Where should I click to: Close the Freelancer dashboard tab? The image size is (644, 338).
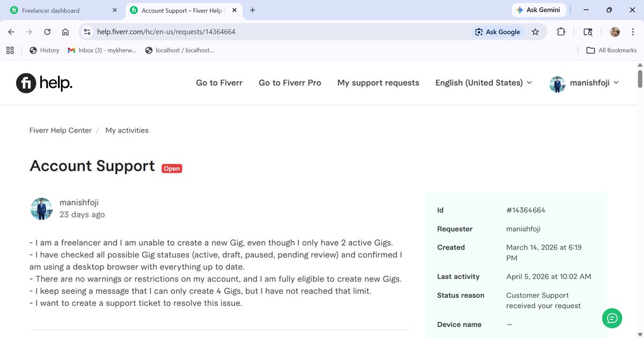[114, 10]
